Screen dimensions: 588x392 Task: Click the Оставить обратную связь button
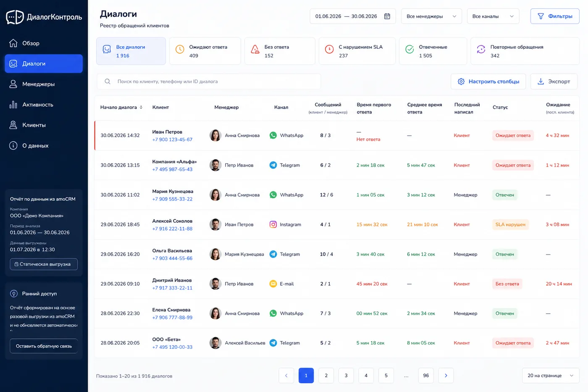tap(44, 346)
